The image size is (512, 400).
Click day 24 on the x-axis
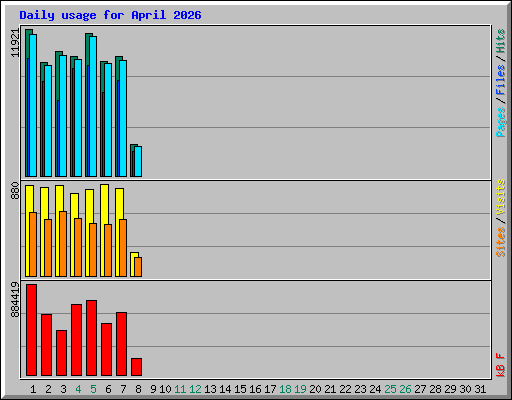[375, 389]
